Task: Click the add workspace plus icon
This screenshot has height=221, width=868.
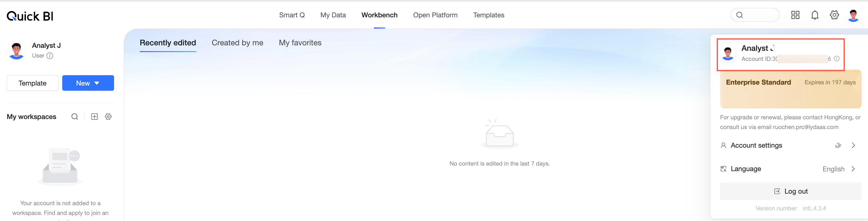Action: coord(94,117)
